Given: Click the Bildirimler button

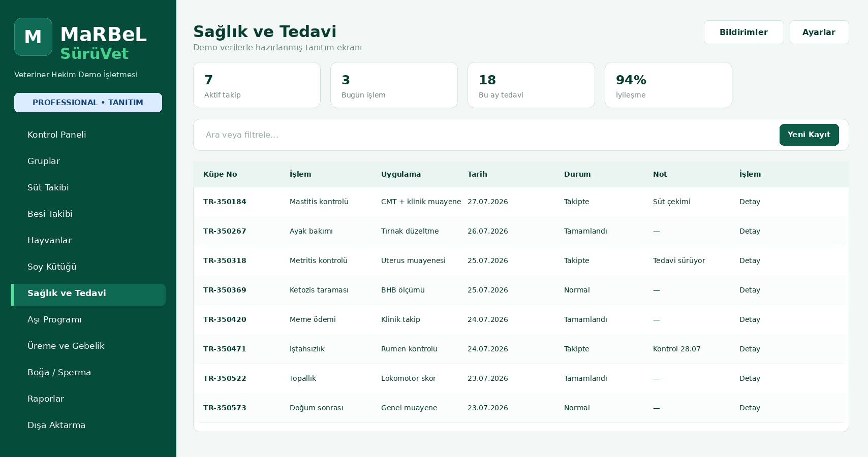Looking at the screenshot, I should point(743,32).
